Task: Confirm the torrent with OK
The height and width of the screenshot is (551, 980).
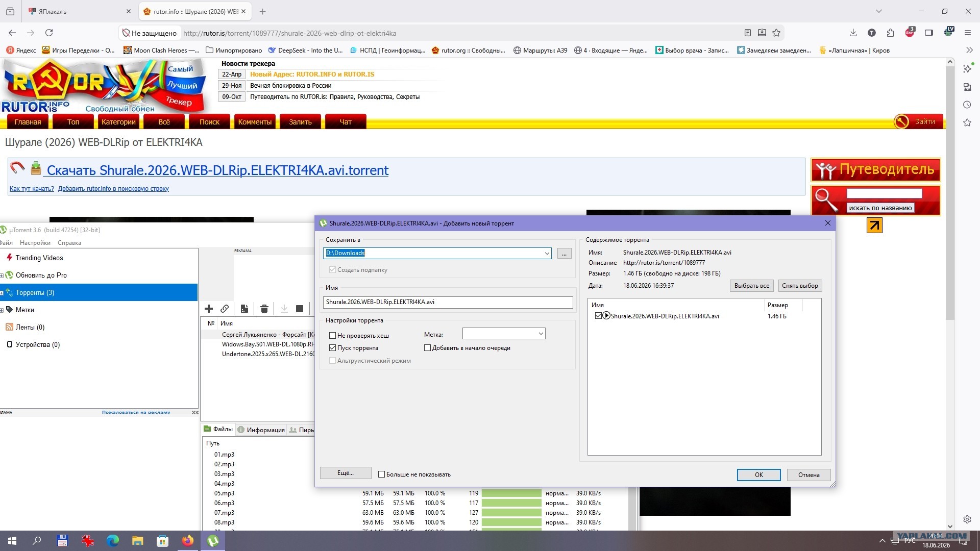Action: 758,475
